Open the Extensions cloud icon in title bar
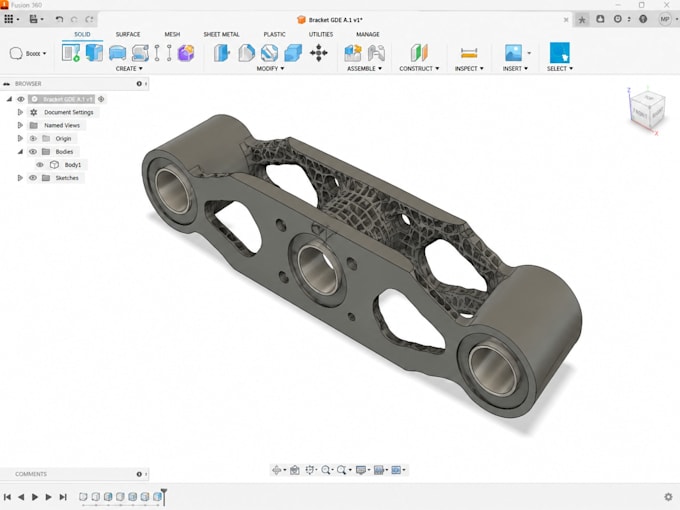Image resolution: width=680 pixels, height=510 pixels. point(600,19)
